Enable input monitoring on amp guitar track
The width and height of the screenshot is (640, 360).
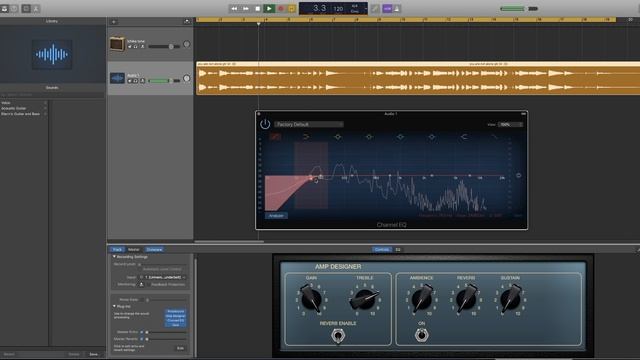click(142, 47)
